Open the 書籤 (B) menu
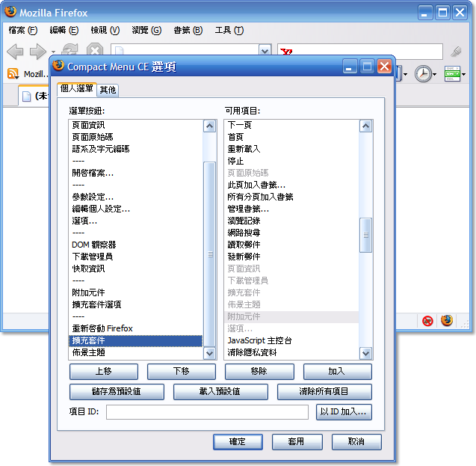 [x=188, y=31]
